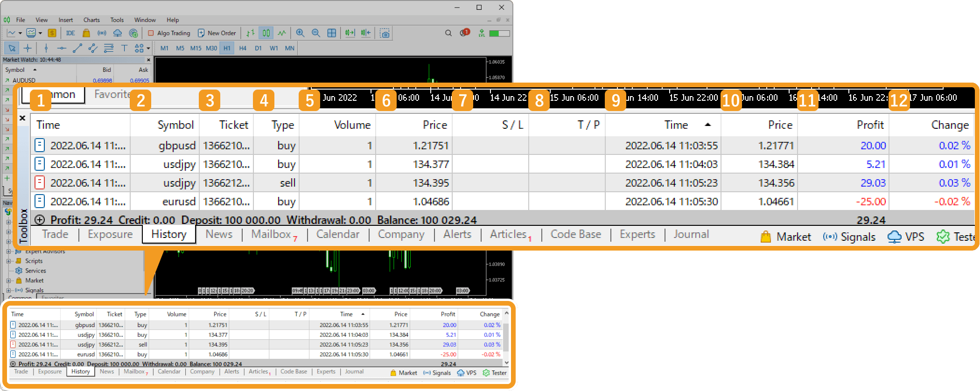Expand the Market node in Navigator tree
Viewport: 980px width, 391px height.
pos(8,280)
